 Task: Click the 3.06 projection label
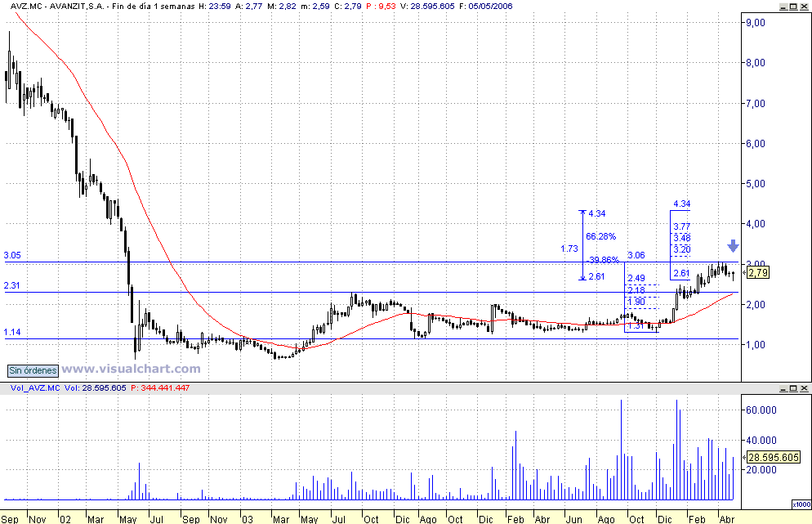636,255
